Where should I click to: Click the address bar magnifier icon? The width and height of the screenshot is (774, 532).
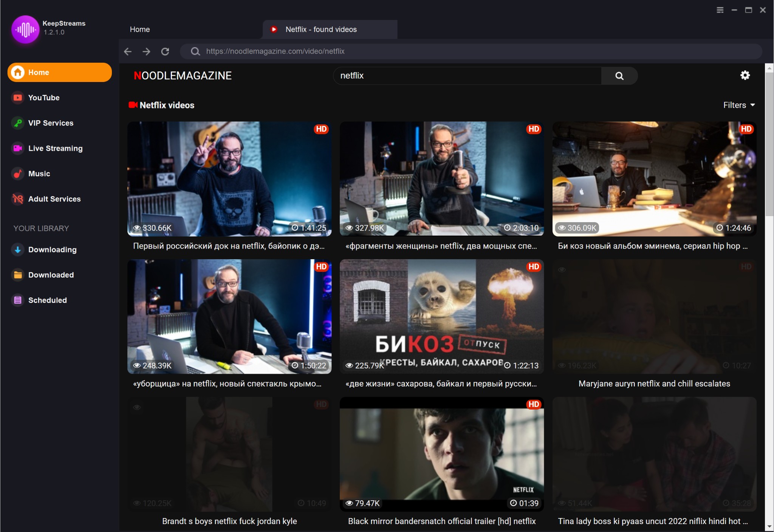195,51
